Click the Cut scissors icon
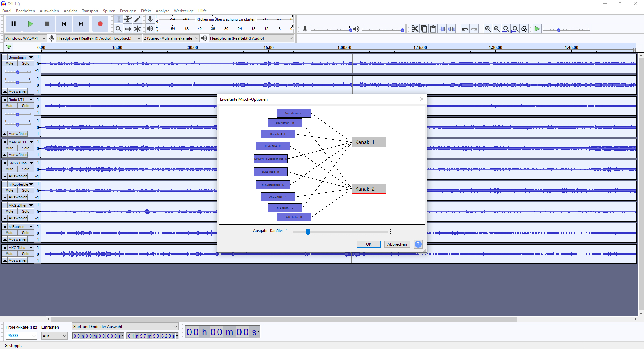The height and width of the screenshot is (349, 644). point(415,29)
